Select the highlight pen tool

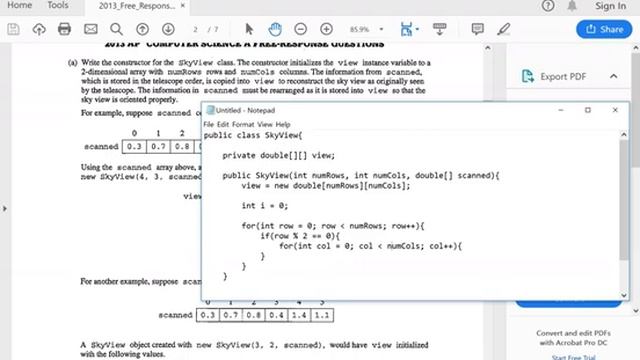(x=504, y=29)
